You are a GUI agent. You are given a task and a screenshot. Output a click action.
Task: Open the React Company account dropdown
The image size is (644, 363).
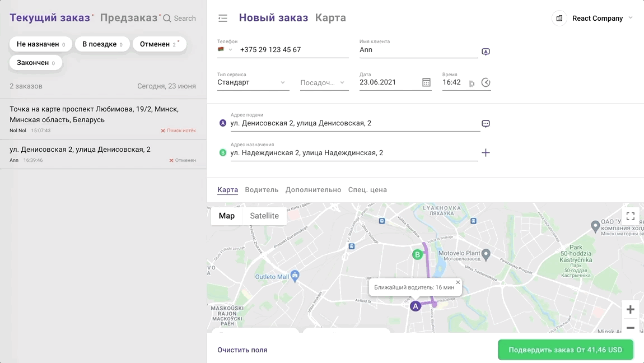pos(593,18)
